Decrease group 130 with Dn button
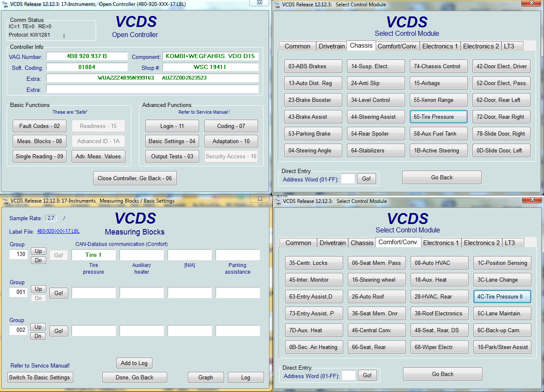Screen dimensions: 544x392 [38, 260]
